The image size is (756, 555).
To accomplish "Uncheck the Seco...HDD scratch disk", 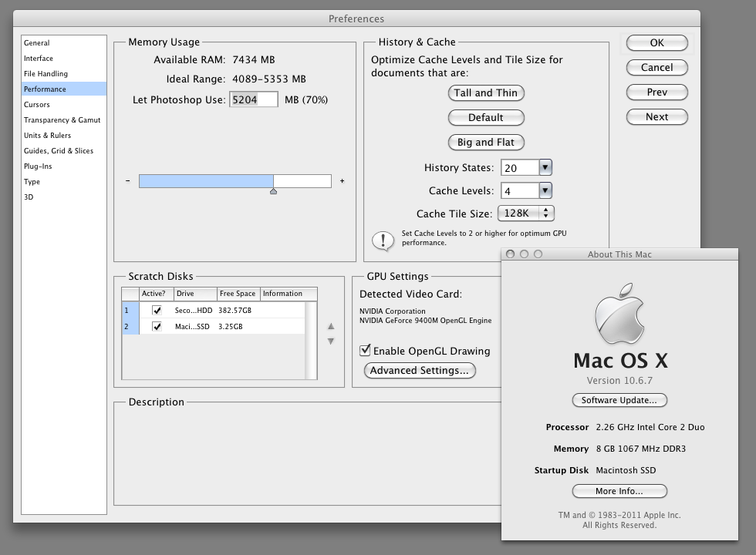I will [x=157, y=311].
